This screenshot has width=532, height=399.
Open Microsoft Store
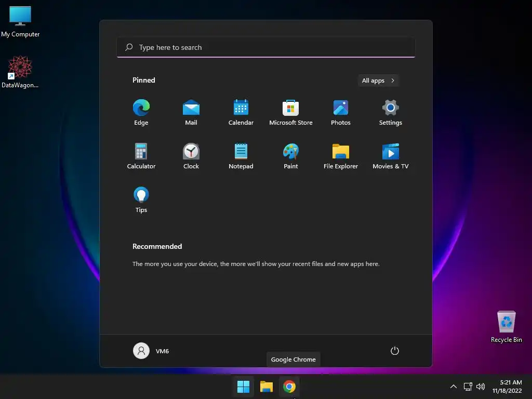[x=291, y=112]
